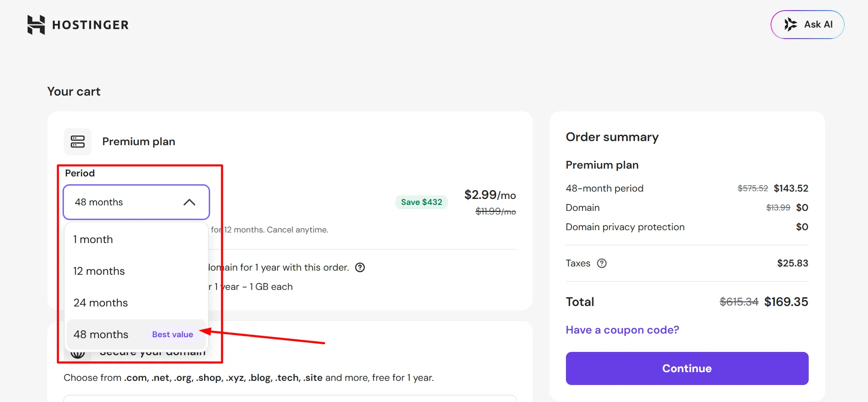Open the Ask AI assistant
Image resolution: width=868 pixels, height=402 pixels.
pos(807,24)
